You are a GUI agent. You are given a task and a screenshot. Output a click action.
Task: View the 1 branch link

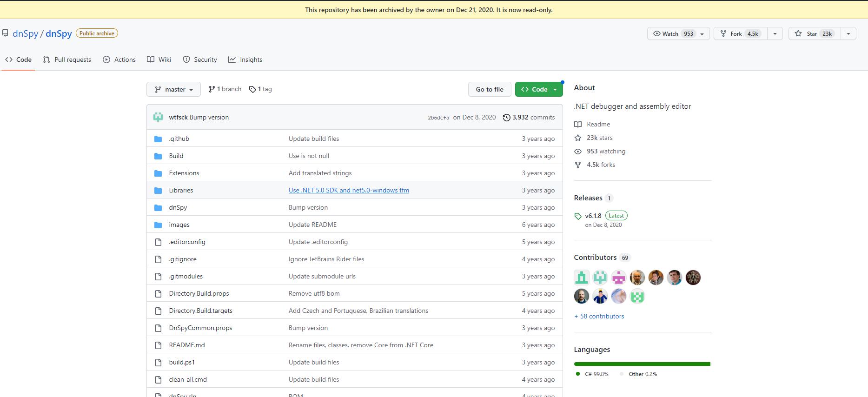[225, 89]
